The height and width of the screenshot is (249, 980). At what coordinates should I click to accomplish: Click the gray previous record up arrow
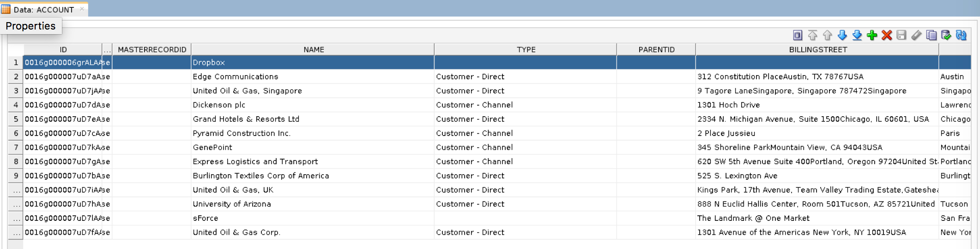[x=828, y=36]
